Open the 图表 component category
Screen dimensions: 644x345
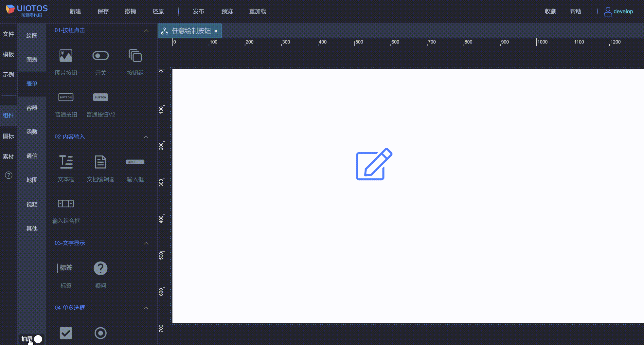coord(32,59)
